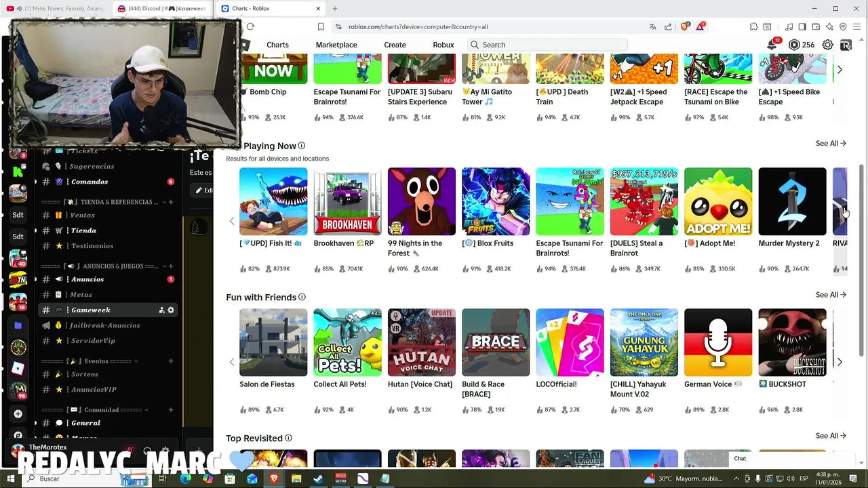The height and width of the screenshot is (488, 868).
Task: Open Robux in Roblox navigation
Action: pyautogui.click(x=443, y=45)
